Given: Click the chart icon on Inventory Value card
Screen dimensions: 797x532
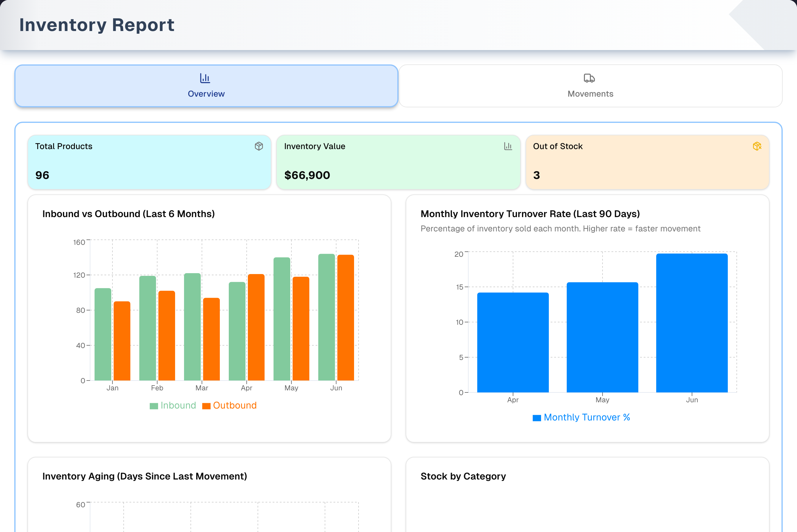Looking at the screenshot, I should (x=508, y=146).
